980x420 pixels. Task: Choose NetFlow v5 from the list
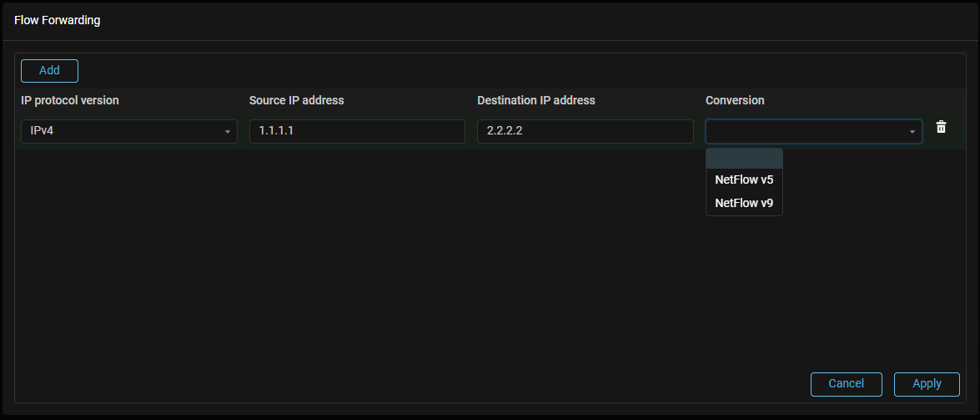(x=744, y=180)
